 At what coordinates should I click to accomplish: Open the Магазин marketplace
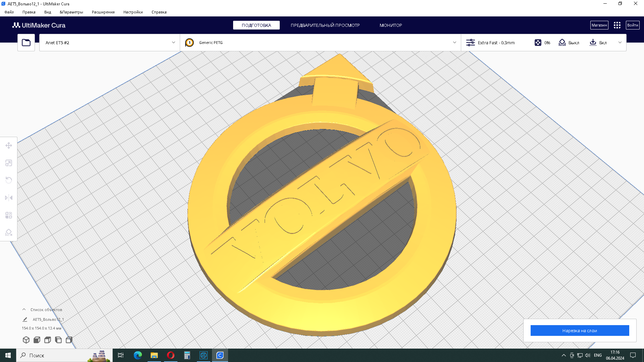[599, 25]
